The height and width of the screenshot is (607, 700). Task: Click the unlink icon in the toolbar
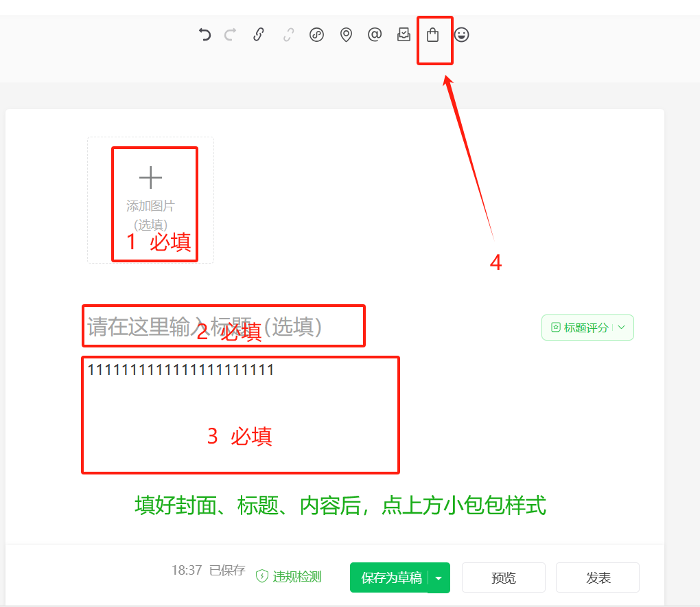click(288, 34)
